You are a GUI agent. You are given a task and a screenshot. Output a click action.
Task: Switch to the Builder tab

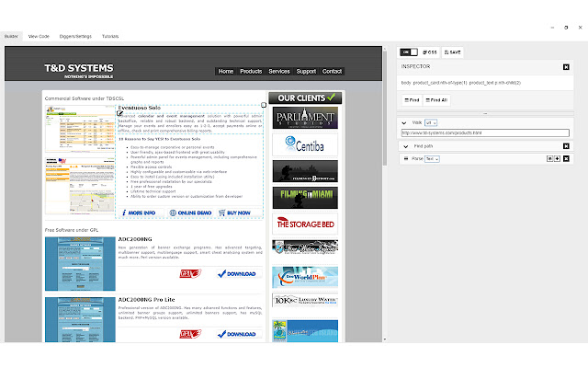[x=11, y=37]
